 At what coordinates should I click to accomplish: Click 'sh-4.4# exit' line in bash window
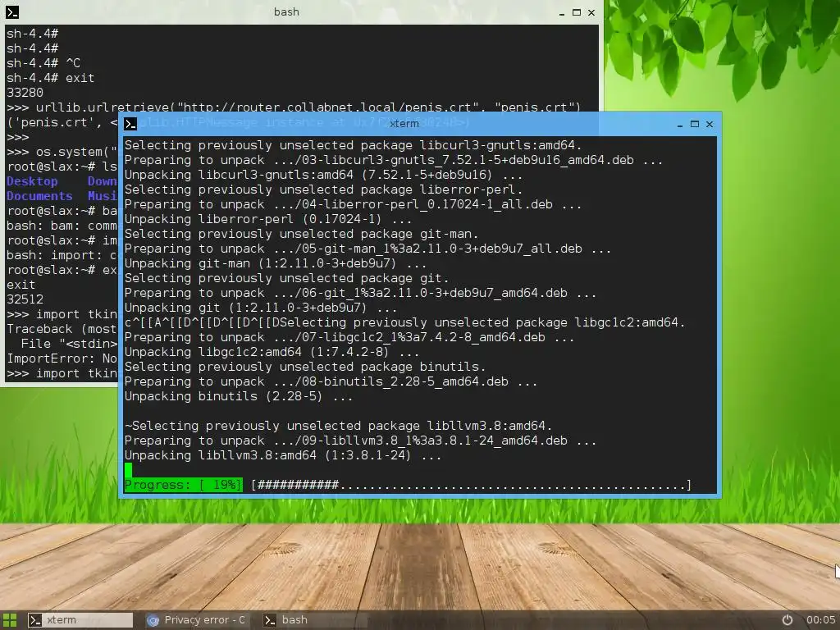click(50, 78)
